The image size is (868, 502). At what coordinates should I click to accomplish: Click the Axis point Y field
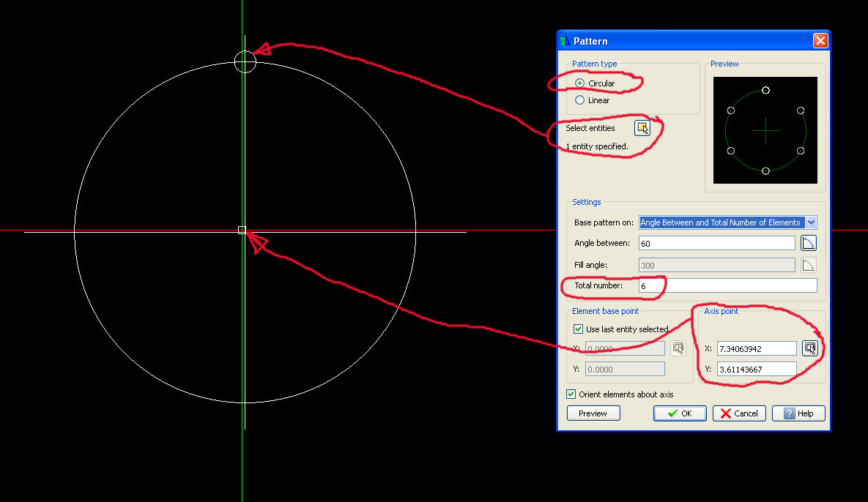[757, 369]
